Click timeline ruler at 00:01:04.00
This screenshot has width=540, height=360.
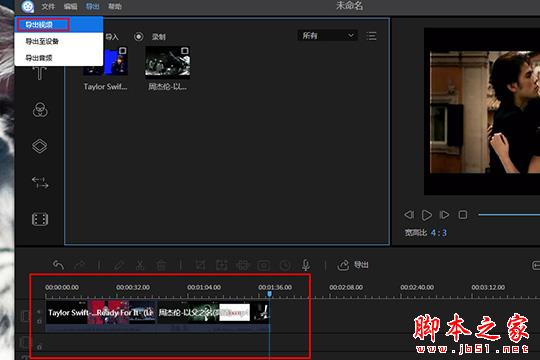204,287
